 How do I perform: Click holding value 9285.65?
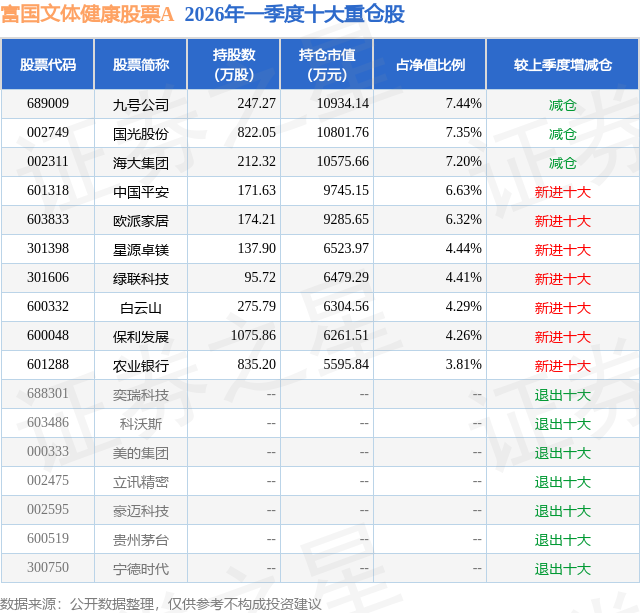point(346,219)
